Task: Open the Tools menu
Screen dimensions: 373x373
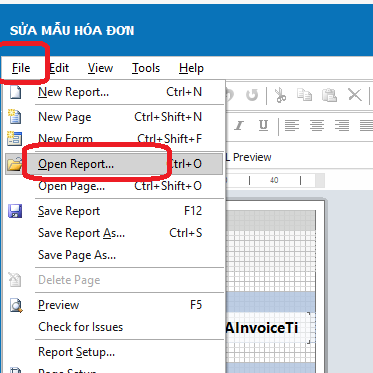Action: 146,68
